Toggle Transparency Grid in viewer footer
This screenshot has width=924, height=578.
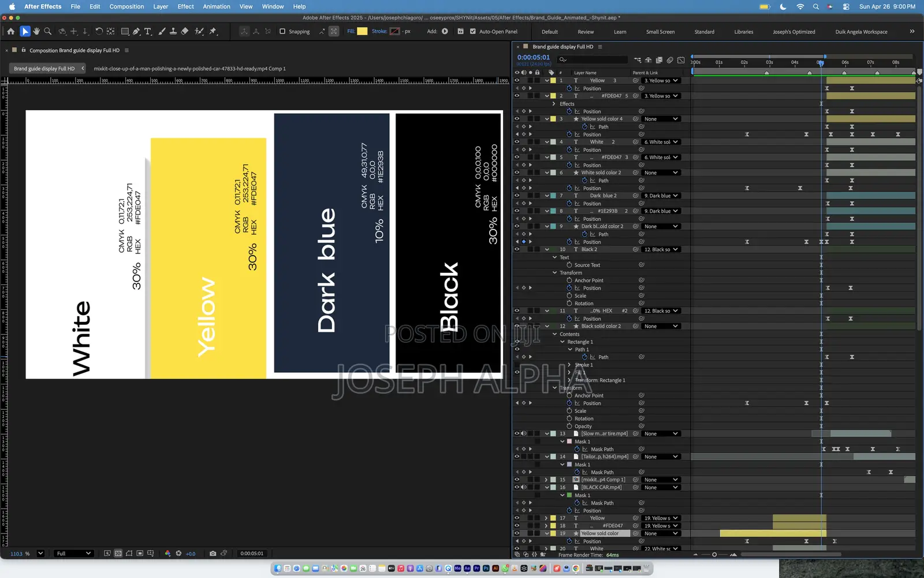click(118, 553)
